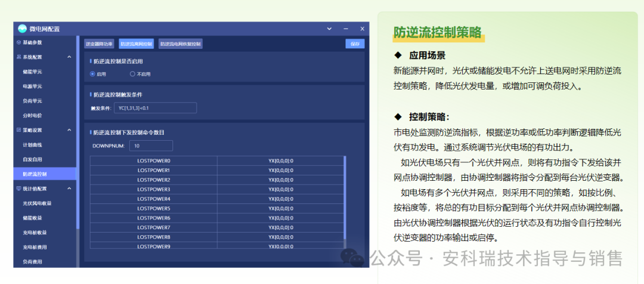Click the 策略设置 section icon
644x284 pixels.
pos(18,130)
